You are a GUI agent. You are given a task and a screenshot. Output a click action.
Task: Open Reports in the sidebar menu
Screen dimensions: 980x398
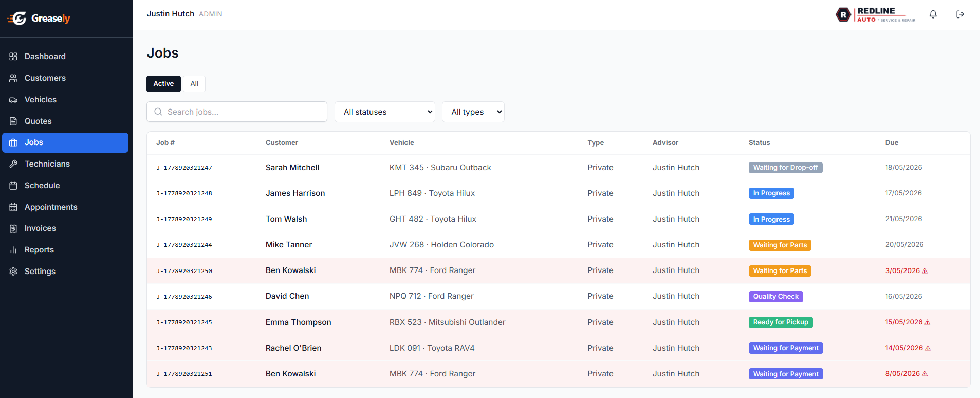point(65,250)
